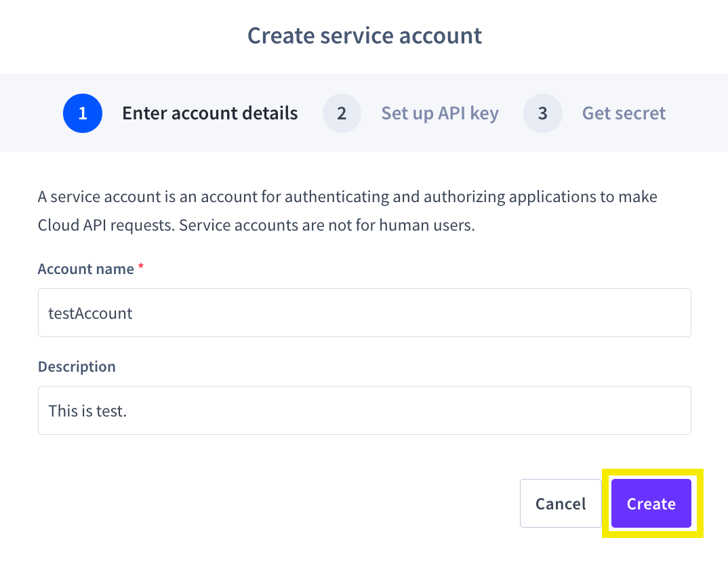The image size is (728, 563).
Task: Click the purple Create button
Action: 651,503
